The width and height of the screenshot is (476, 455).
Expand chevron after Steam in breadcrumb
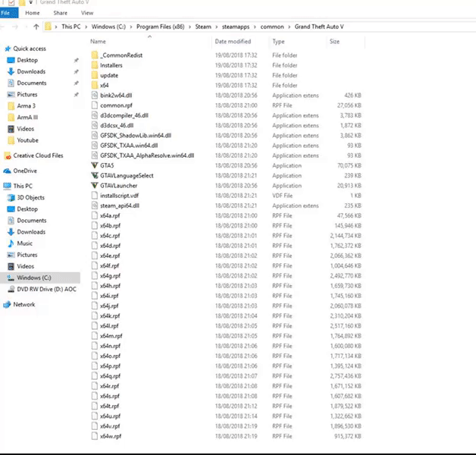[x=217, y=27]
